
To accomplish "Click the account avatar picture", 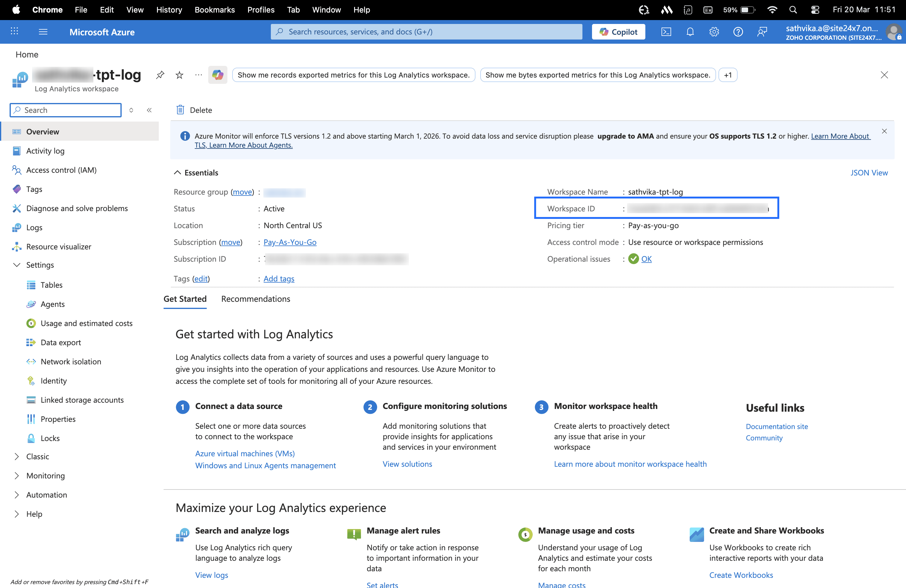I will (893, 32).
